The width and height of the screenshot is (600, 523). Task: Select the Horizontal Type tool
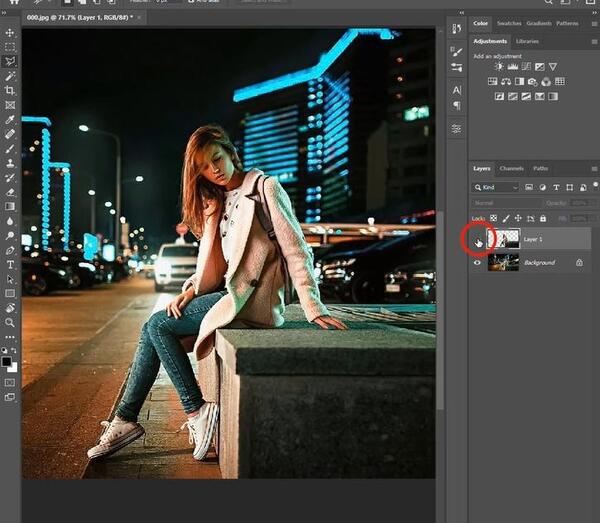click(x=10, y=265)
